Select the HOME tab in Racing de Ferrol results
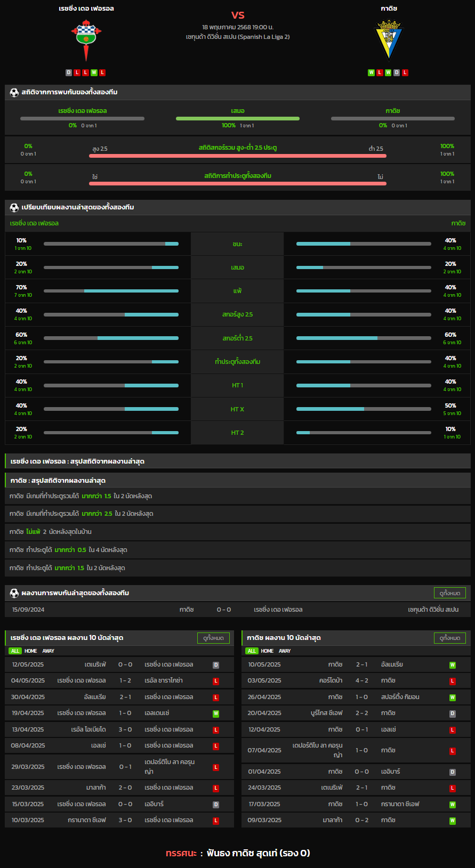This screenshot has width=475, height=868. (x=31, y=651)
